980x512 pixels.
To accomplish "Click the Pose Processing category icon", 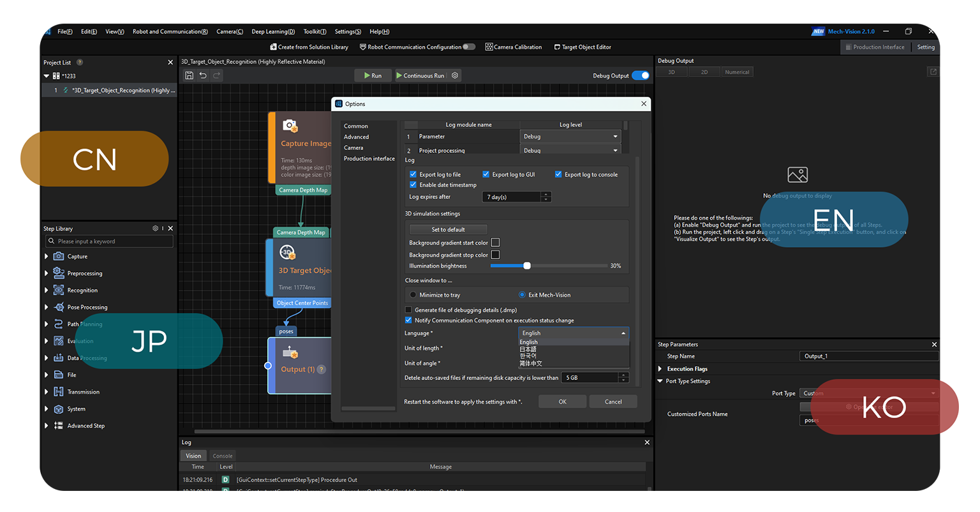I will point(59,307).
